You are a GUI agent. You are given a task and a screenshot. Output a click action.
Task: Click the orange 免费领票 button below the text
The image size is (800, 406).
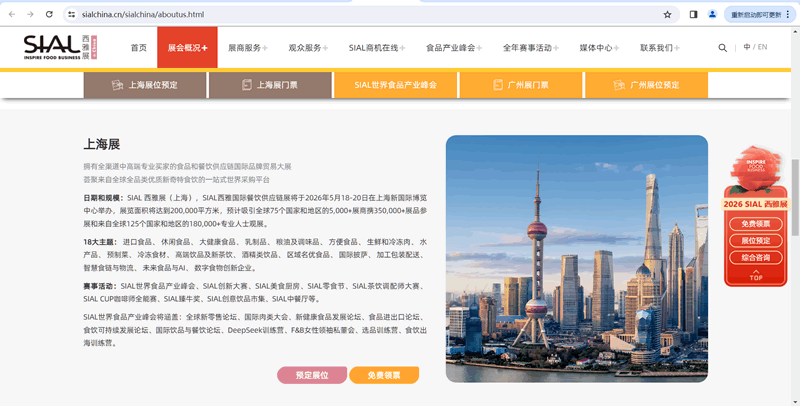point(384,375)
